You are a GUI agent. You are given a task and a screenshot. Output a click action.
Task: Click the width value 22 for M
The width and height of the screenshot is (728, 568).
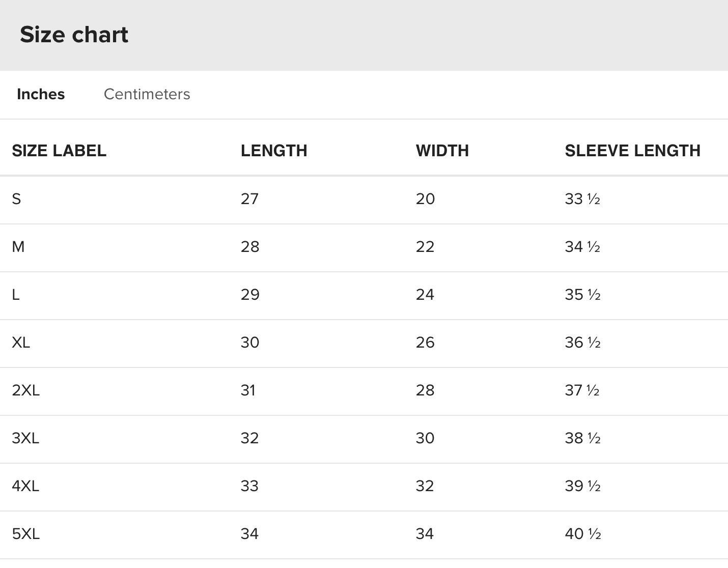(425, 247)
